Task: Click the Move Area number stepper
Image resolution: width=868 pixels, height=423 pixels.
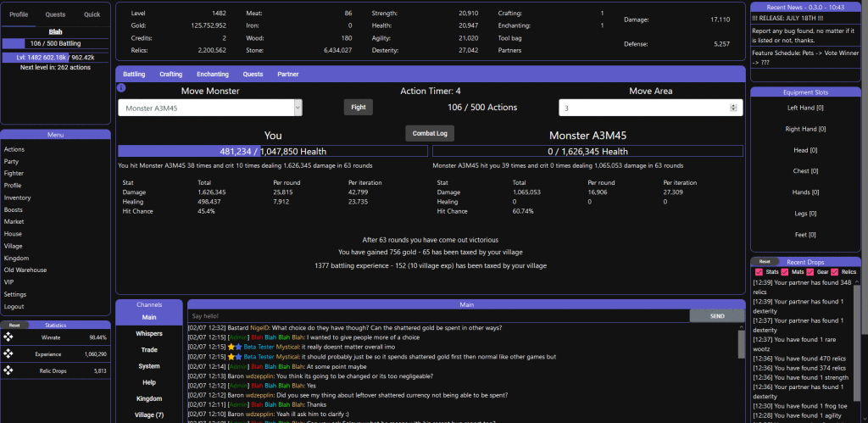Action: [x=734, y=108]
